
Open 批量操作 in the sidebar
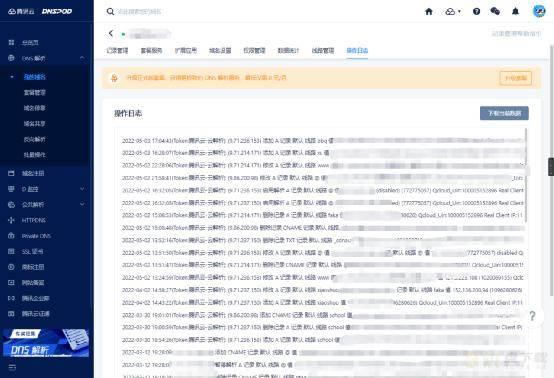(x=35, y=155)
